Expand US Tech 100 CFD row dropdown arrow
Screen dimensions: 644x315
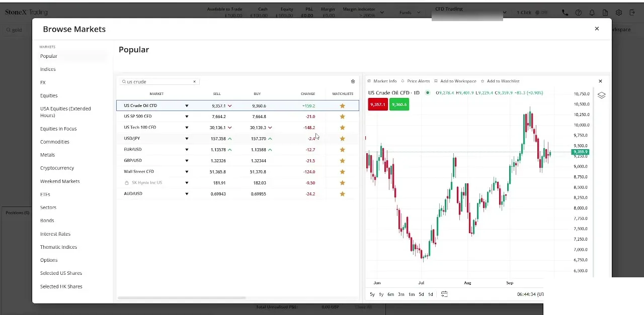(x=187, y=128)
